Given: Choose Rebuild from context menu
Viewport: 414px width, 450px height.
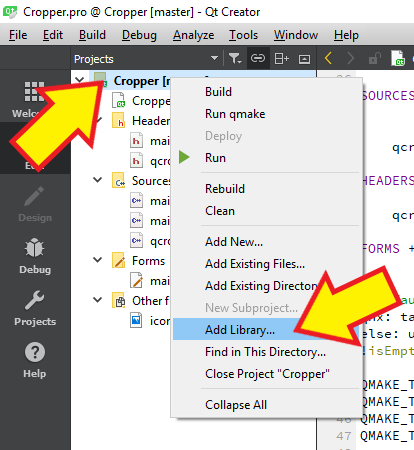Looking at the screenshot, I should click(x=266, y=189).
